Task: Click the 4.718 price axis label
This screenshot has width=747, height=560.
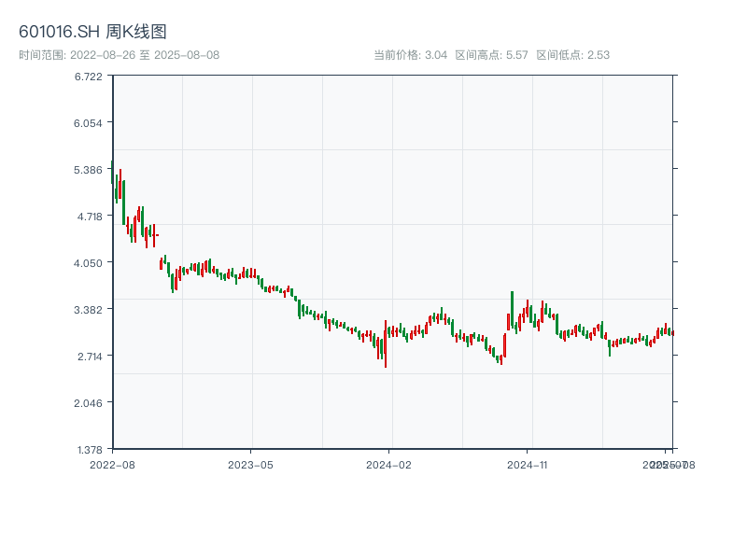Action: coord(90,216)
